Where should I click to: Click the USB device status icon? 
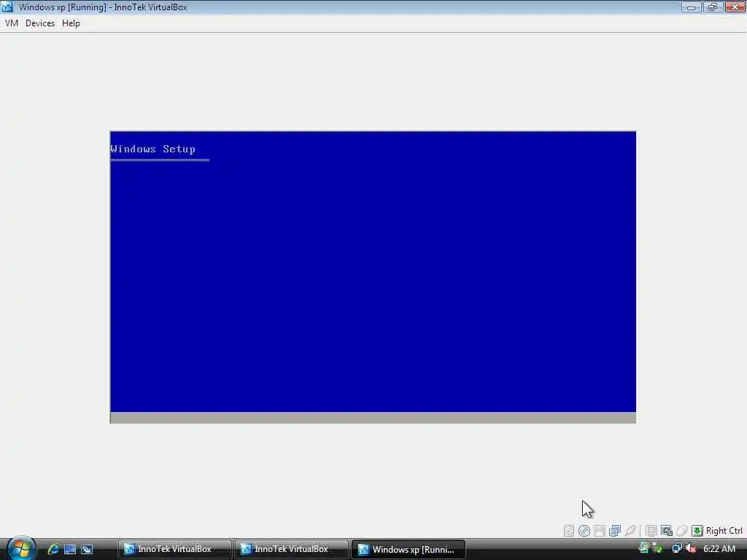point(630,531)
